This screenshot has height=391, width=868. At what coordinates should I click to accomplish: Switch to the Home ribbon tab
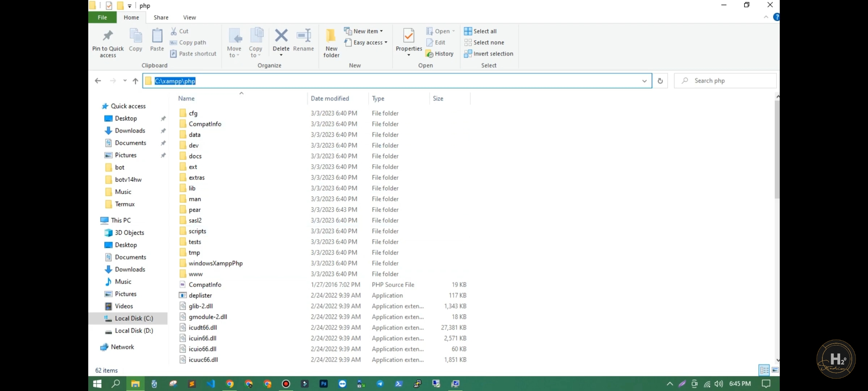pos(131,17)
